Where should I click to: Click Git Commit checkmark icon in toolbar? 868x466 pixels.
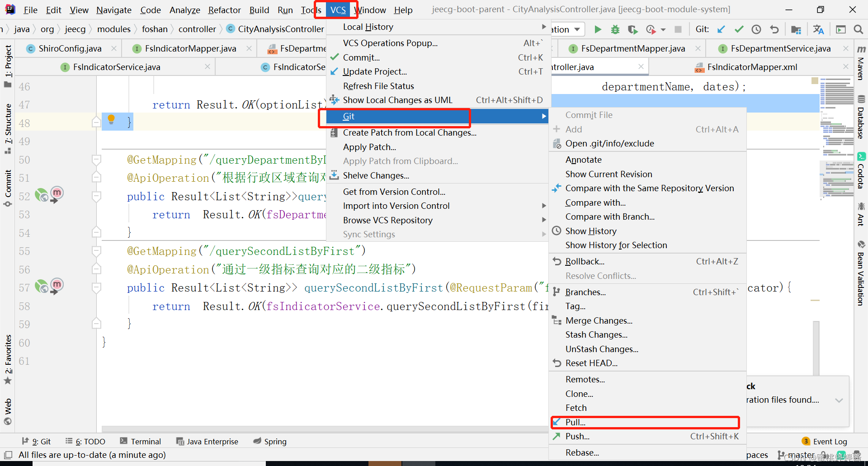[739, 29]
